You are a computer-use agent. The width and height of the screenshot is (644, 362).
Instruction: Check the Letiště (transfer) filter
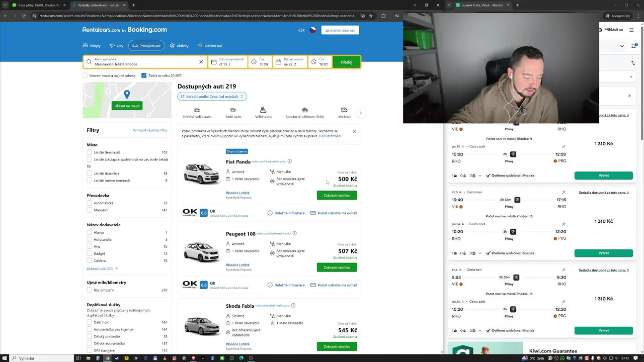click(x=90, y=173)
